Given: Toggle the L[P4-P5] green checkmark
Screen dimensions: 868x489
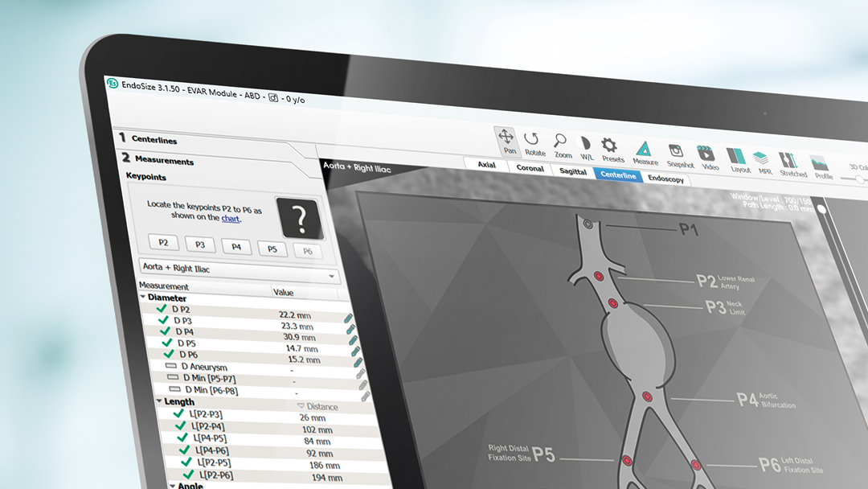Looking at the screenshot, I should (x=182, y=438).
